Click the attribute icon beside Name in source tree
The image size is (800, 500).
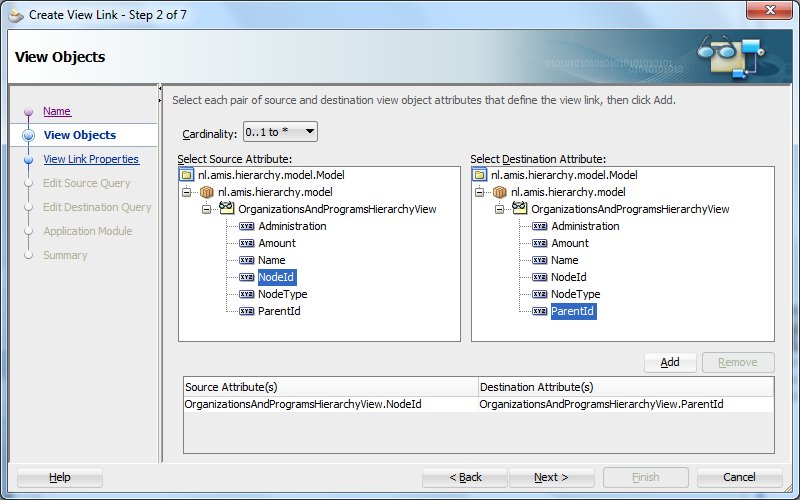point(246,260)
